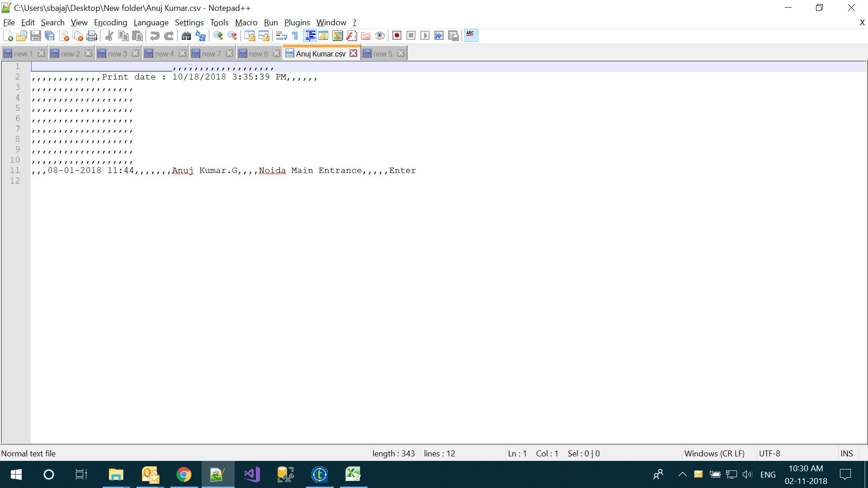
Task: Click the Undo arrow icon
Action: (155, 36)
